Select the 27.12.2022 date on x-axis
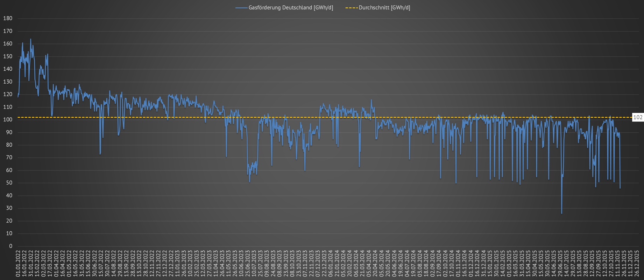Viewport: 644px width, 280px height. [171, 264]
